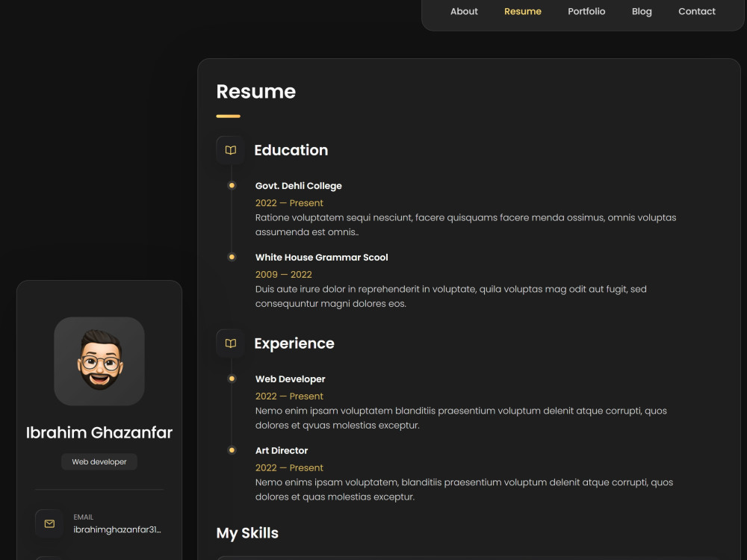Screen dimensions: 747x560
Task: Click the Resume page heading
Action: [x=255, y=91]
